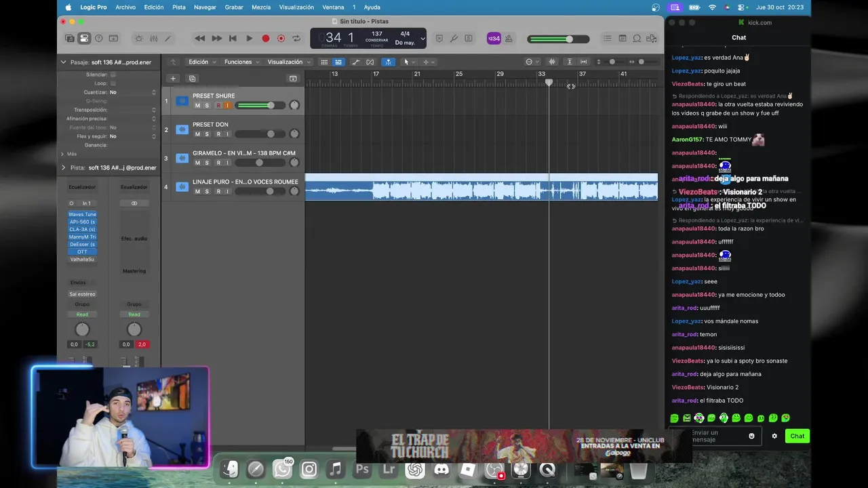
Task: Toggle the Inspector button in control bar
Action: 84,39
